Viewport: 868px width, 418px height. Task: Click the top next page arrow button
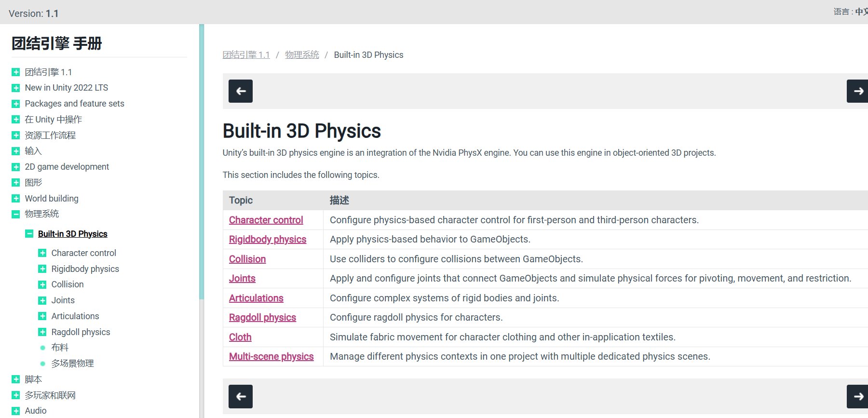pos(857,91)
